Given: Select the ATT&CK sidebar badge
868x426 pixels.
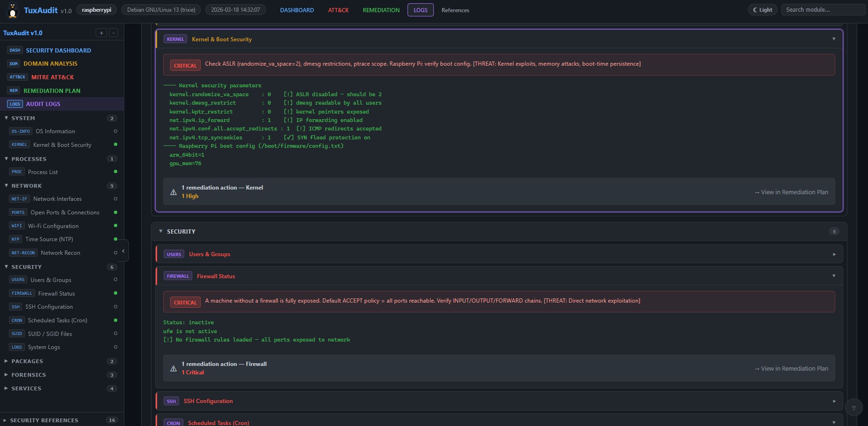Looking at the screenshot, I should [18, 77].
